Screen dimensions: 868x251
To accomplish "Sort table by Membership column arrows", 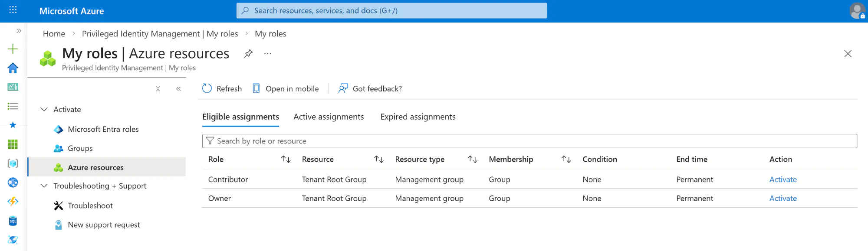I will 566,159.
